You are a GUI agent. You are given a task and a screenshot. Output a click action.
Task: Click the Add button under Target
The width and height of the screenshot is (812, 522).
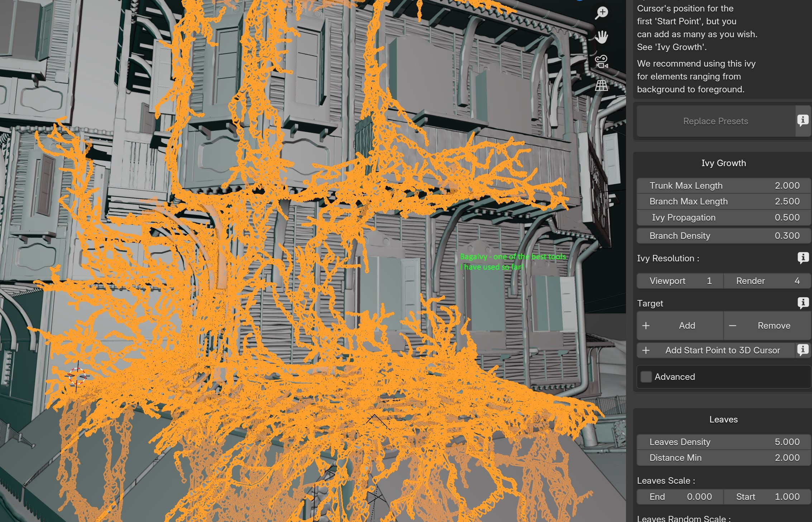click(x=687, y=326)
